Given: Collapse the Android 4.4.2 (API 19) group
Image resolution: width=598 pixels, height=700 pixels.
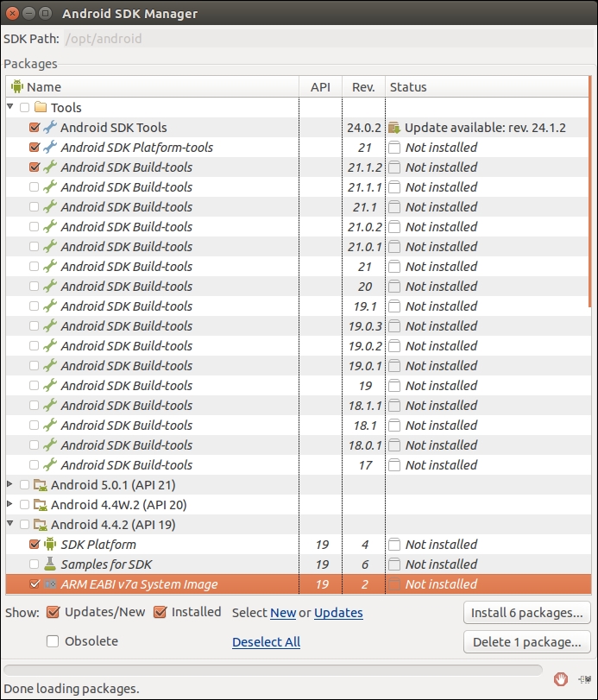Looking at the screenshot, I should (10, 525).
